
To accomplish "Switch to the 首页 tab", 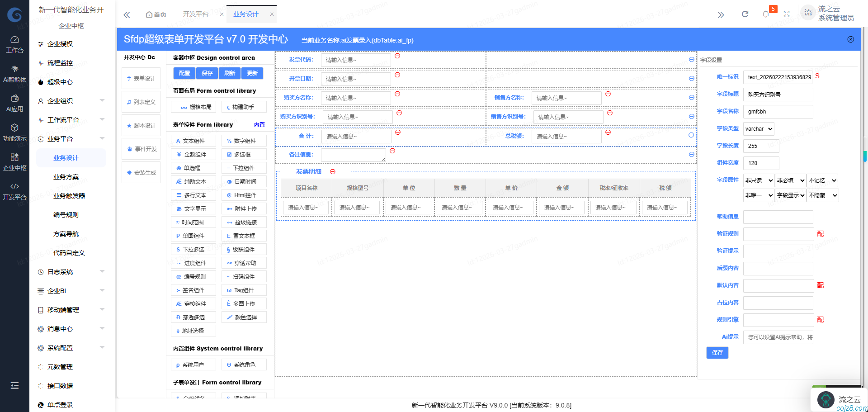I will click(x=156, y=14).
